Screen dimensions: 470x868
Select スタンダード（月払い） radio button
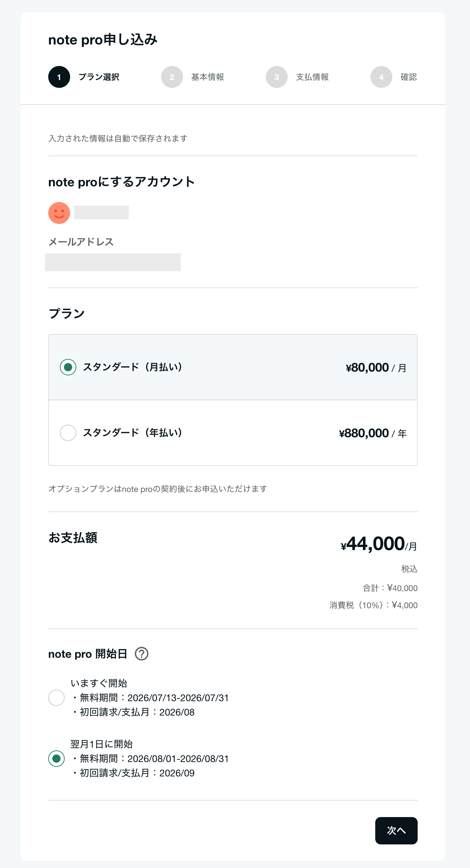tap(68, 367)
